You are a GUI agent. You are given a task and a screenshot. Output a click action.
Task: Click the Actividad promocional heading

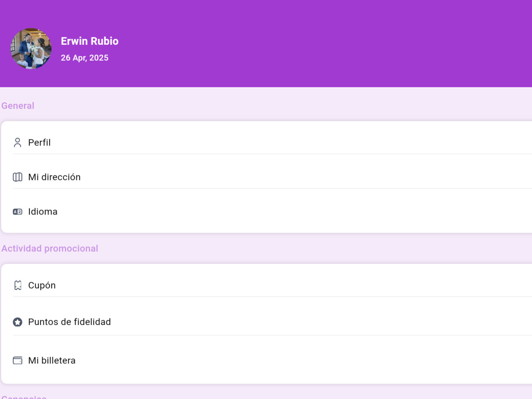[x=49, y=248]
